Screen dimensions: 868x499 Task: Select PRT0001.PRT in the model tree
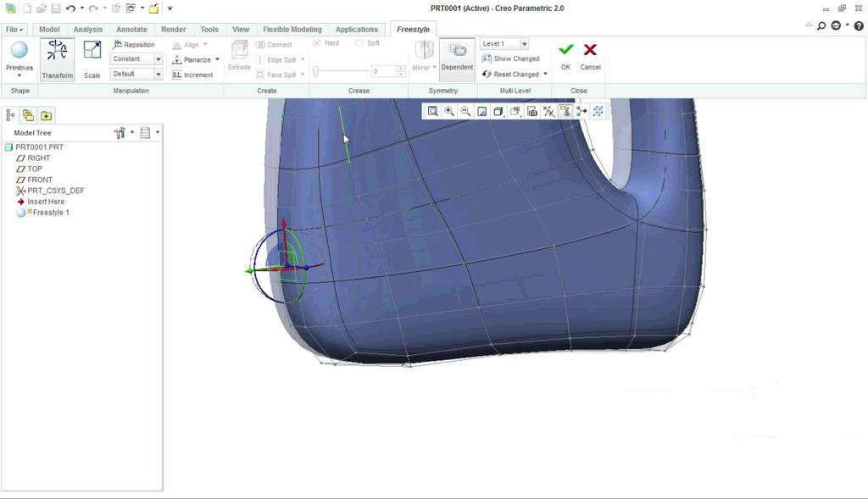tap(39, 147)
